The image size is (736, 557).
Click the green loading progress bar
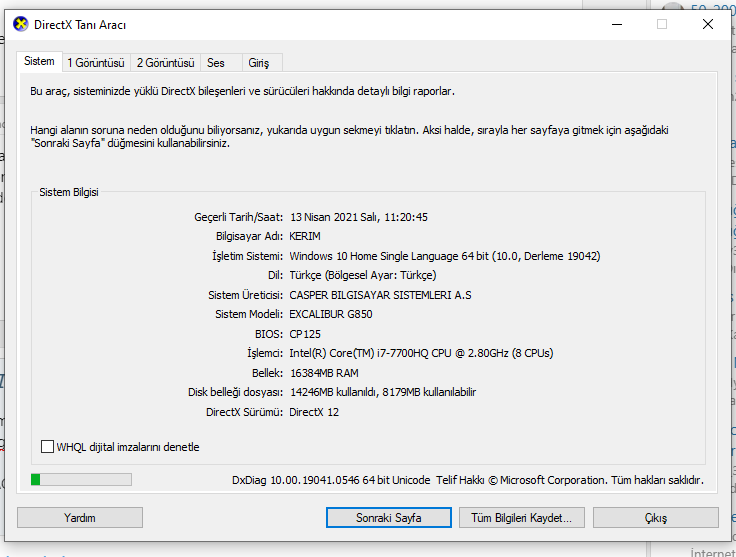click(x=81, y=480)
